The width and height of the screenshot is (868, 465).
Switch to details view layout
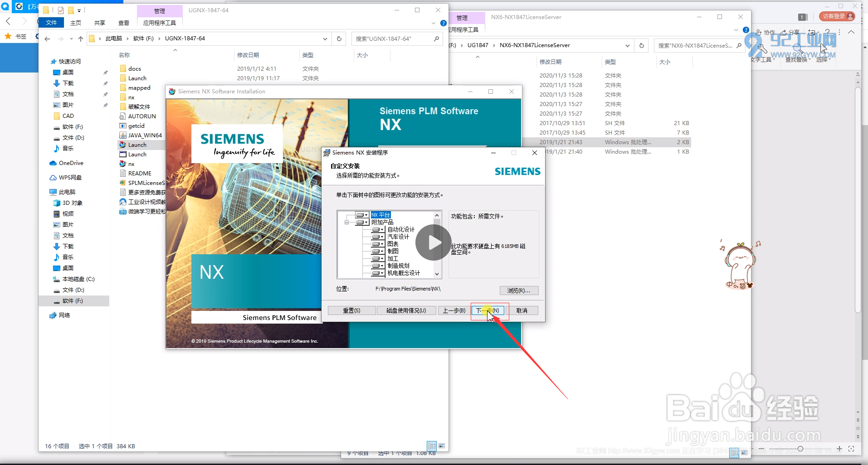tap(432, 446)
